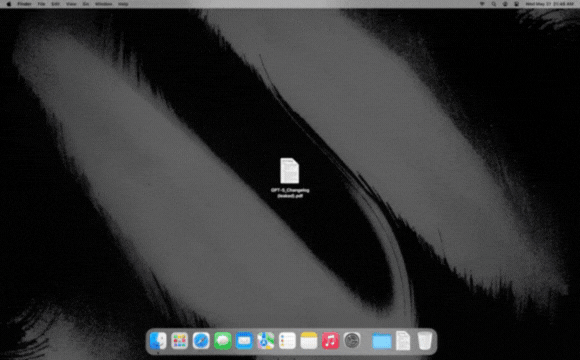The height and width of the screenshot is (360, 580).
Task: Open the Trash in the Dock
Action: click(424, 340)
